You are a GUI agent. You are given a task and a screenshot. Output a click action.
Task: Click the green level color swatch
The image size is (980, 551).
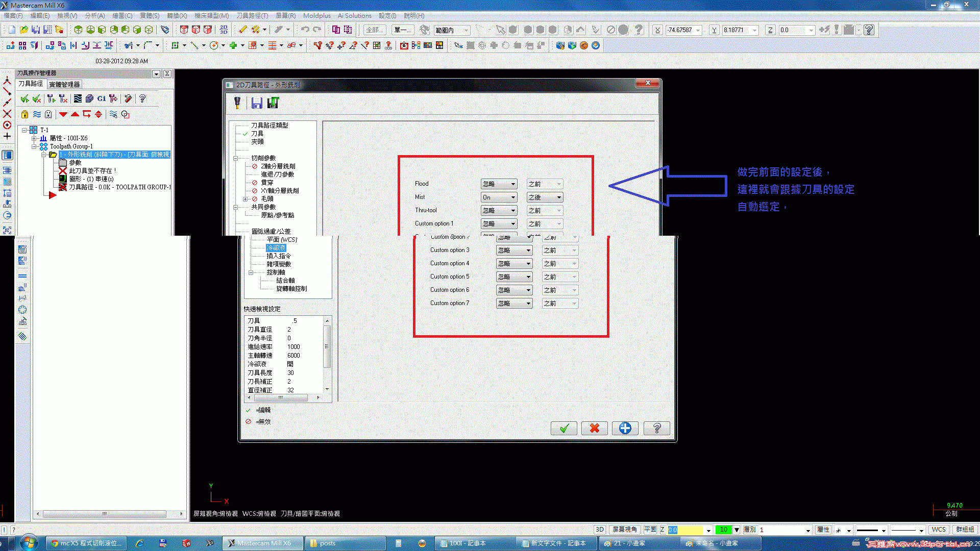(723, 530)
